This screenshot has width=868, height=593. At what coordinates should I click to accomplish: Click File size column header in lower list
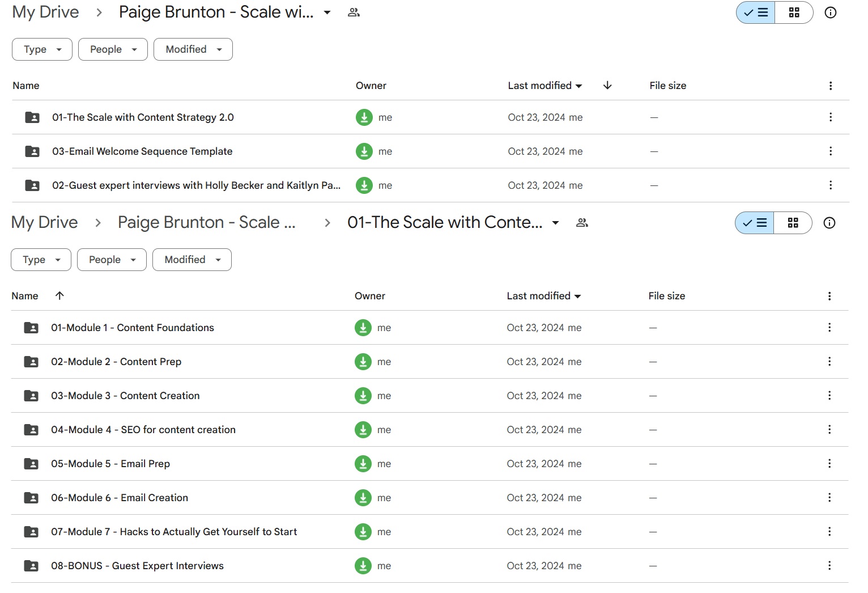pyautogui.click(x=667, y=296)
